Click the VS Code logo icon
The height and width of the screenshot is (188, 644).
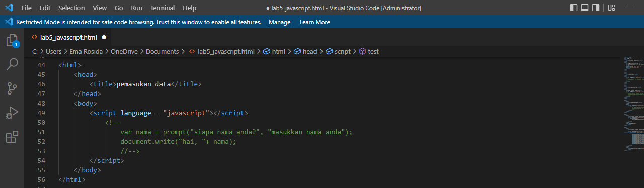click(9, 8)
